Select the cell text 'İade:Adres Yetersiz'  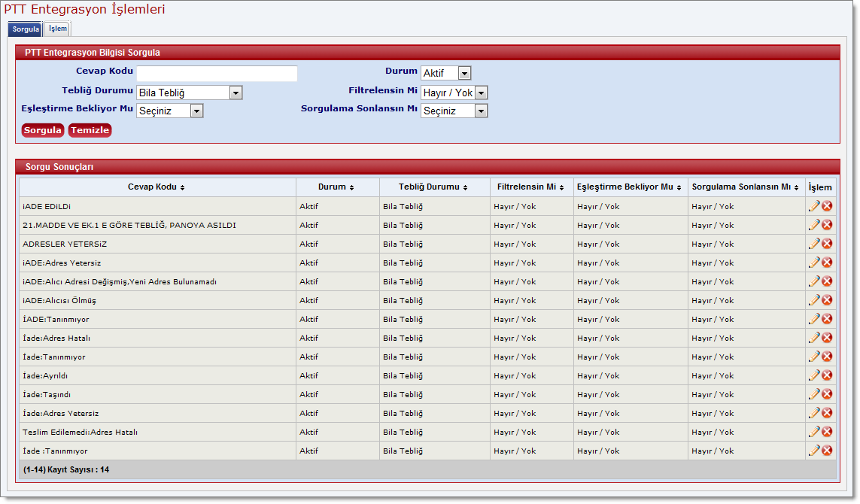click(60, 414)
